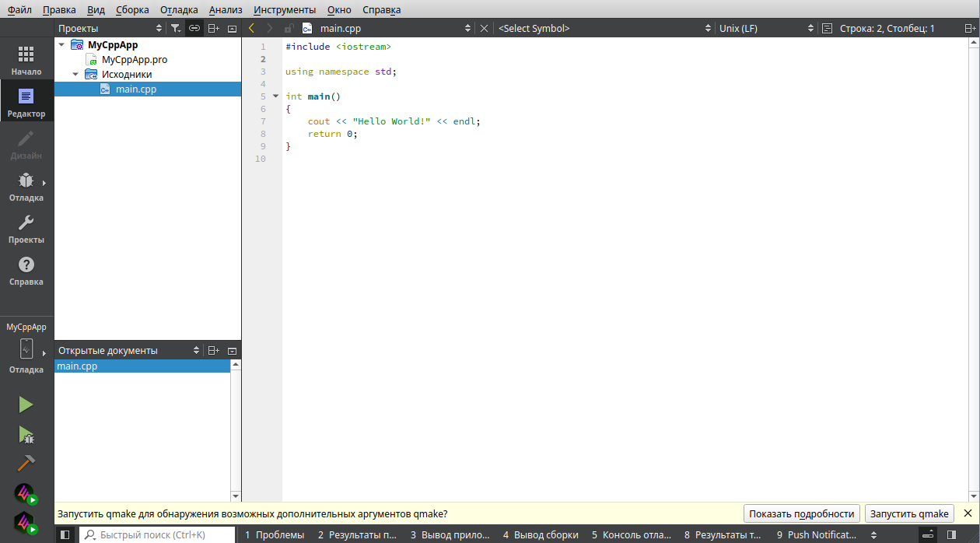Open Справка help mode
Image resolution: width=980 pixels, height=543 pixels.
click(26, 271)
